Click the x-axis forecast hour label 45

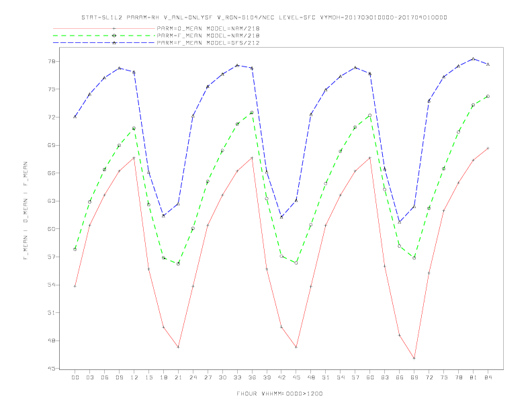(296, 377)
